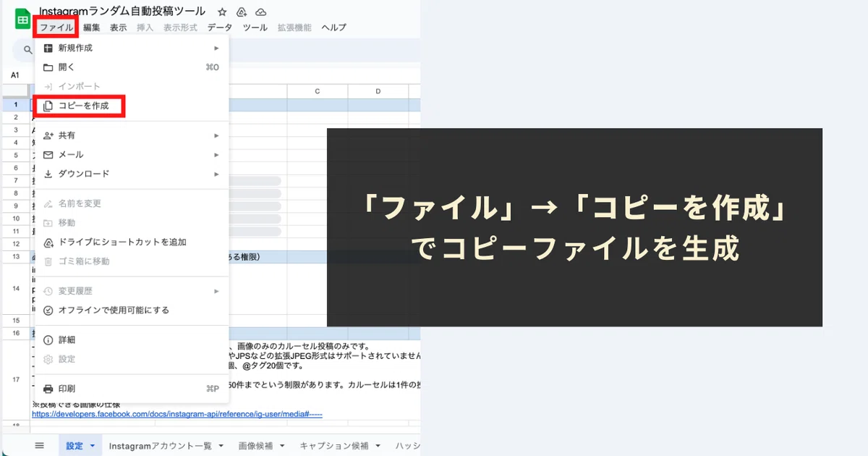Image resolution: width=868 pixels, height=456 pixels.
Task: Click the move-to-folder icon beside title
Action: [242, 12]
